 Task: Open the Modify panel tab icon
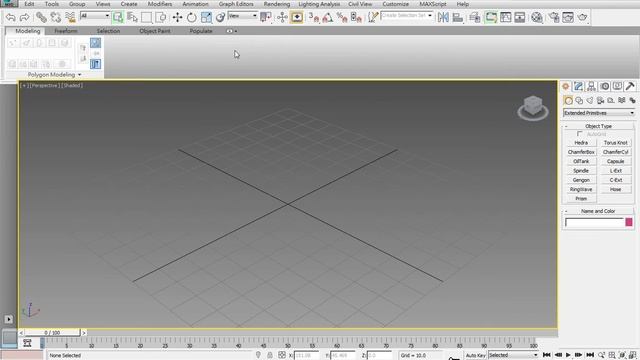click(x=578, y=86)
